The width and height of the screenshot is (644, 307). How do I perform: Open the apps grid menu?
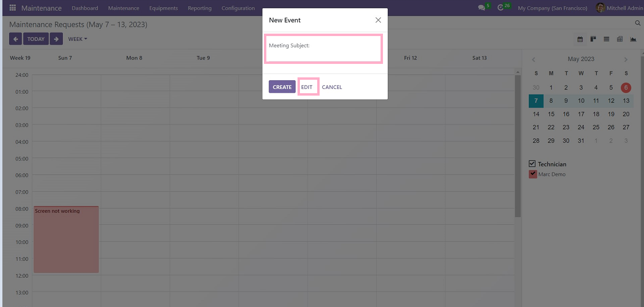(12, 8)
